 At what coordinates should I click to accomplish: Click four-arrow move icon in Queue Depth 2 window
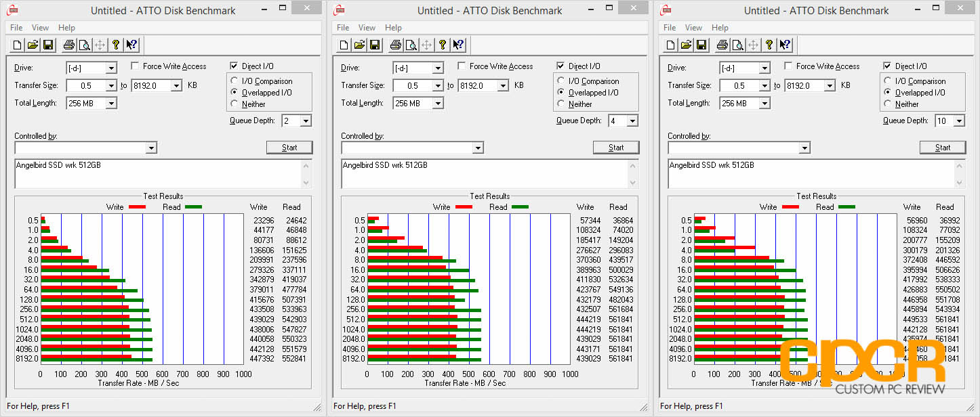coord(100,45)
